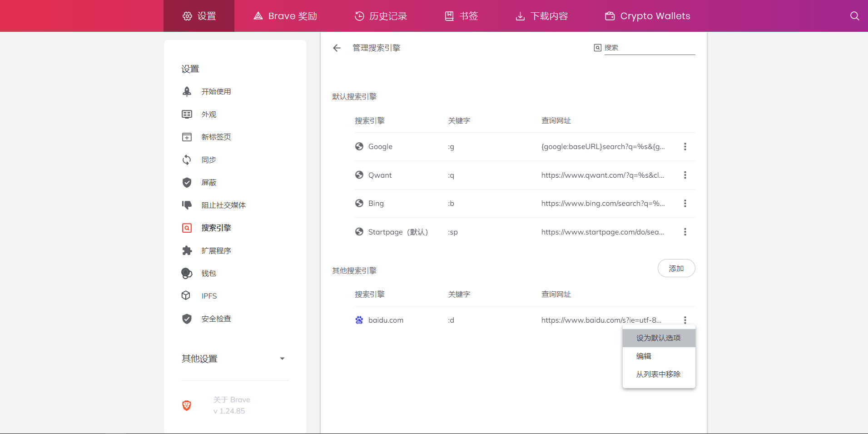This screenshot has width=868, height=434.
Task: Click the puzzle piece icon for 扩展程序
Action: (187, 250)
